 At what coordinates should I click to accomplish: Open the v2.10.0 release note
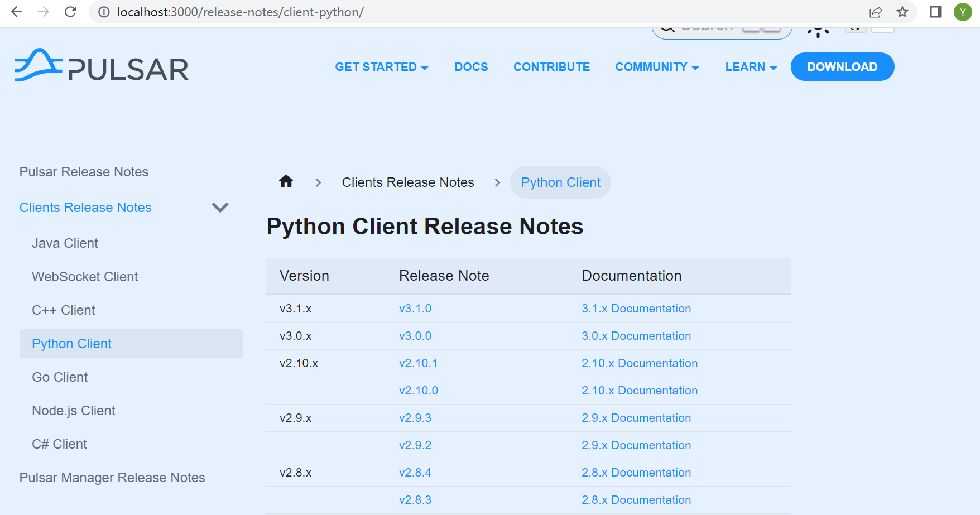(x=419, y=391)
